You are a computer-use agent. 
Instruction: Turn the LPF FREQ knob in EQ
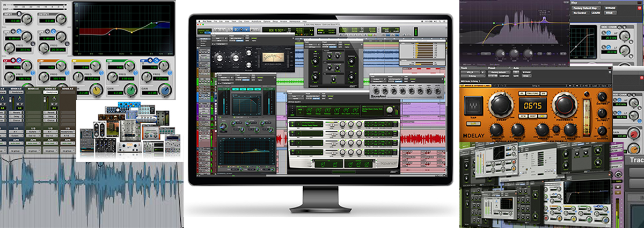43,48
